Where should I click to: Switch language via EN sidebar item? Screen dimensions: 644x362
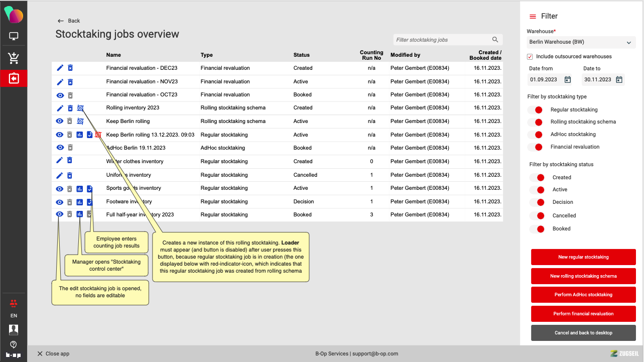[x=14, y=316]
